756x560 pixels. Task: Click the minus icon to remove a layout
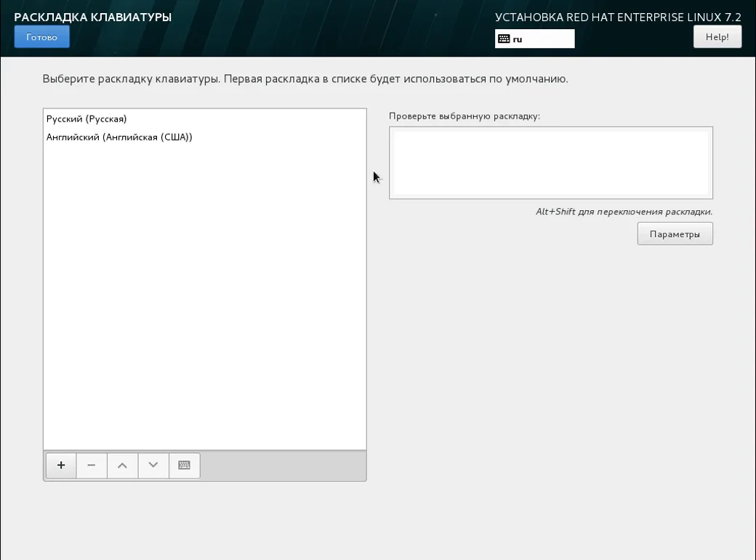click(x=92, y=465)
